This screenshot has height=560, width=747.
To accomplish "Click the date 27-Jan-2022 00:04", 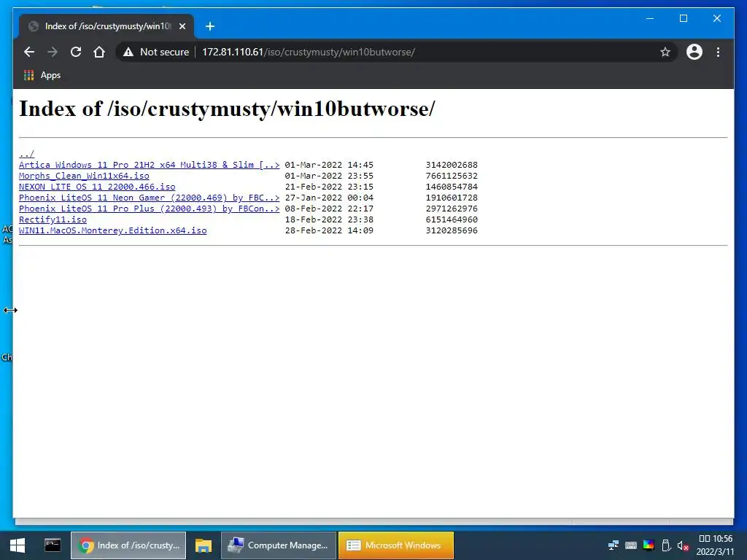I will tap(329, 198).
